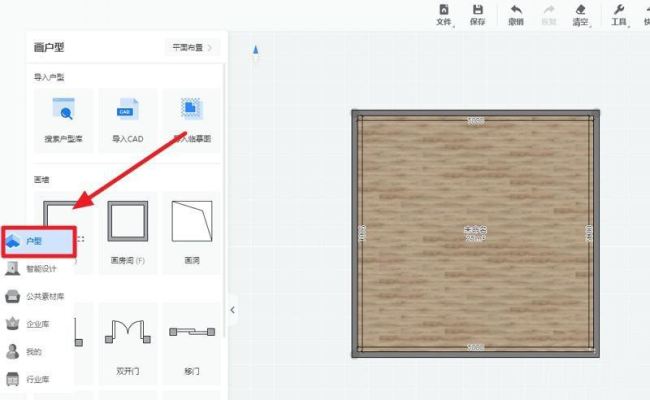This screenshot has height=400, width=650.
Task: Open the 公共素材库 public library
Action: 38,296
